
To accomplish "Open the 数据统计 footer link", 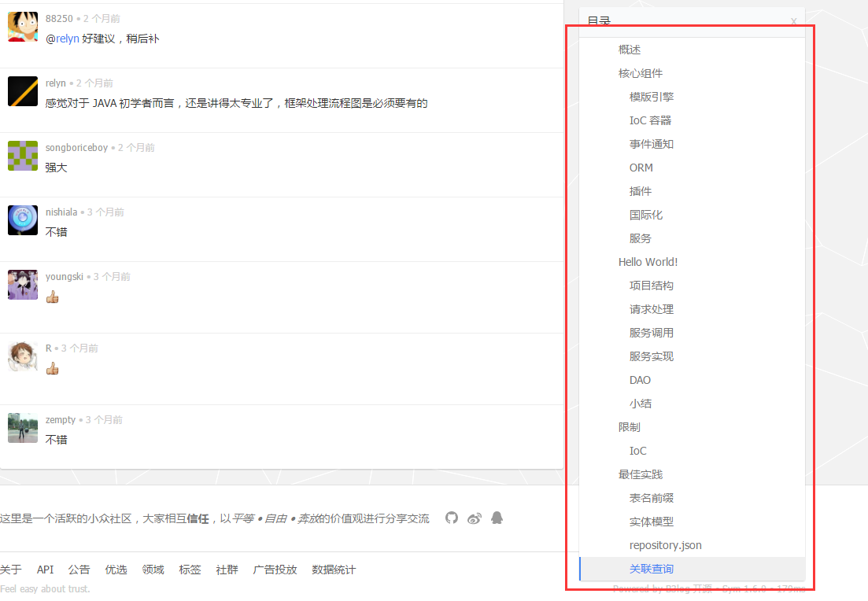I will pyautogui.click(x=334, y=570).
